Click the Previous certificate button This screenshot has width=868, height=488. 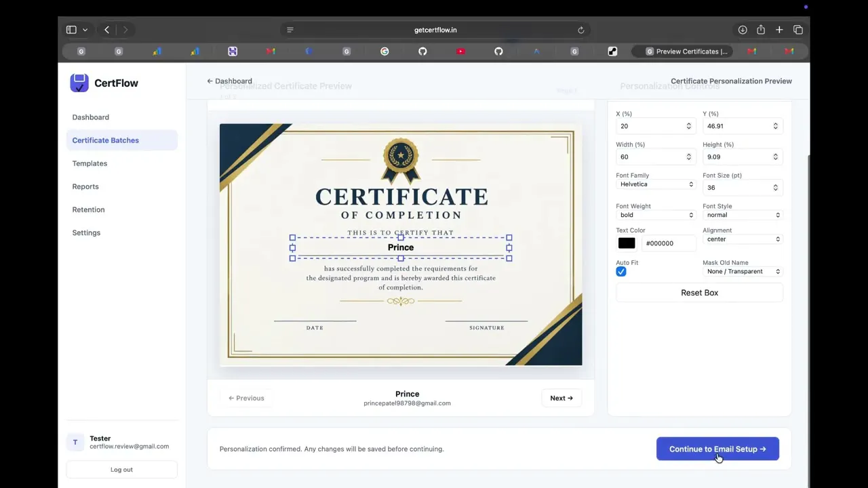tap(246, 398)
